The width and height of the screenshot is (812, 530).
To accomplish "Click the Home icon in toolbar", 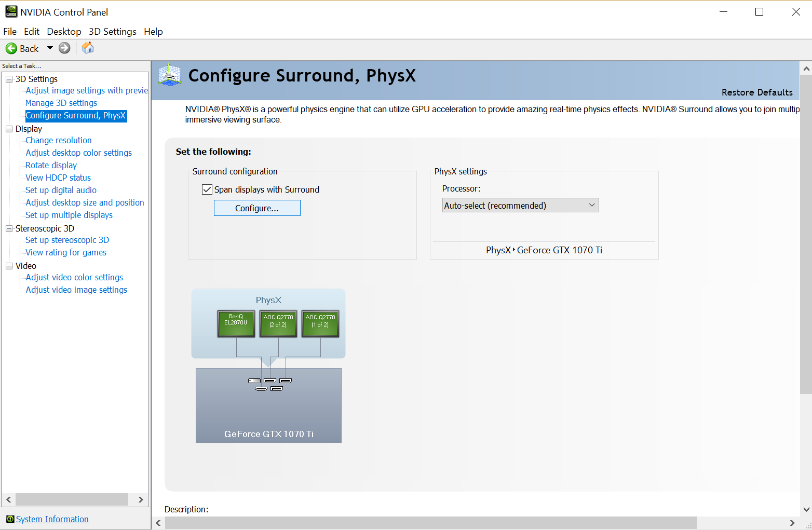I will click(88, 48).
